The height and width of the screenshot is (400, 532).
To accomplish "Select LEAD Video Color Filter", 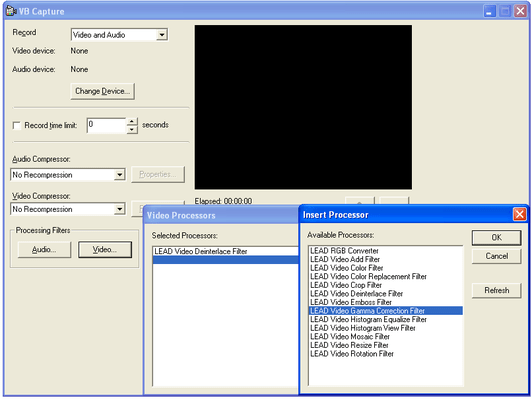I will pos(385,268).
